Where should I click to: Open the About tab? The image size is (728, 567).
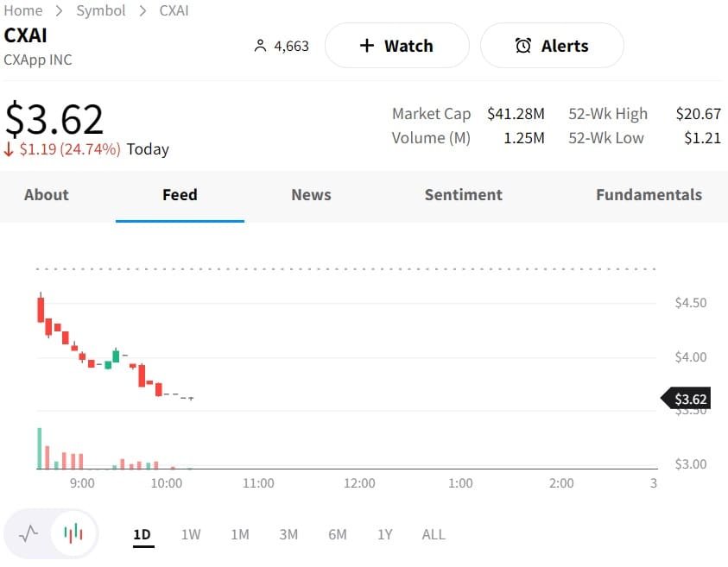point(47,195)
